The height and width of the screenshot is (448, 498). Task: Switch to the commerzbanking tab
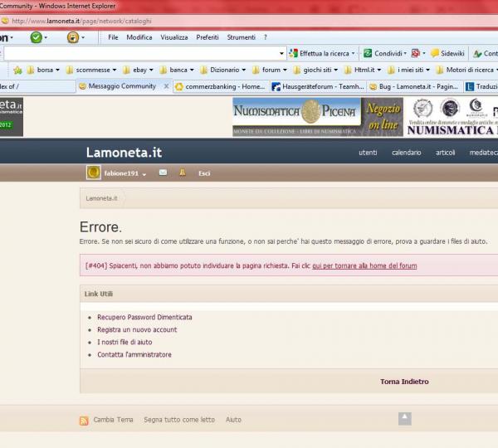click(x=219, y=86)
